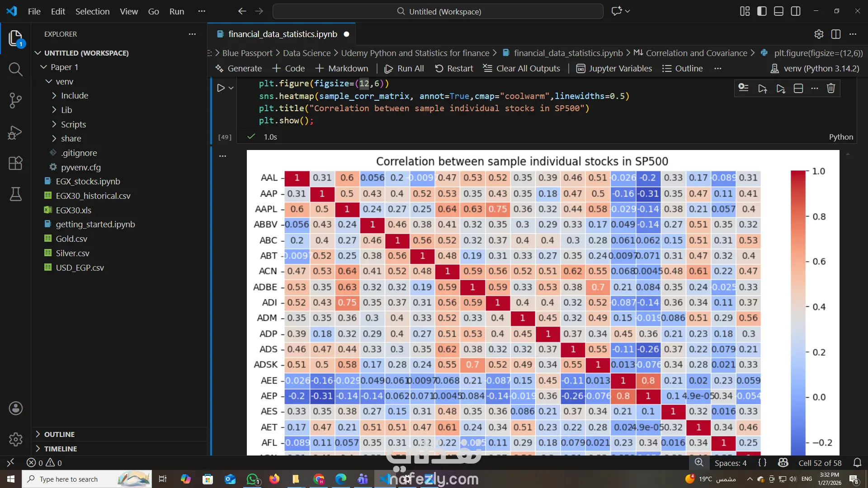Split the notebook cell

pos(798,88)
